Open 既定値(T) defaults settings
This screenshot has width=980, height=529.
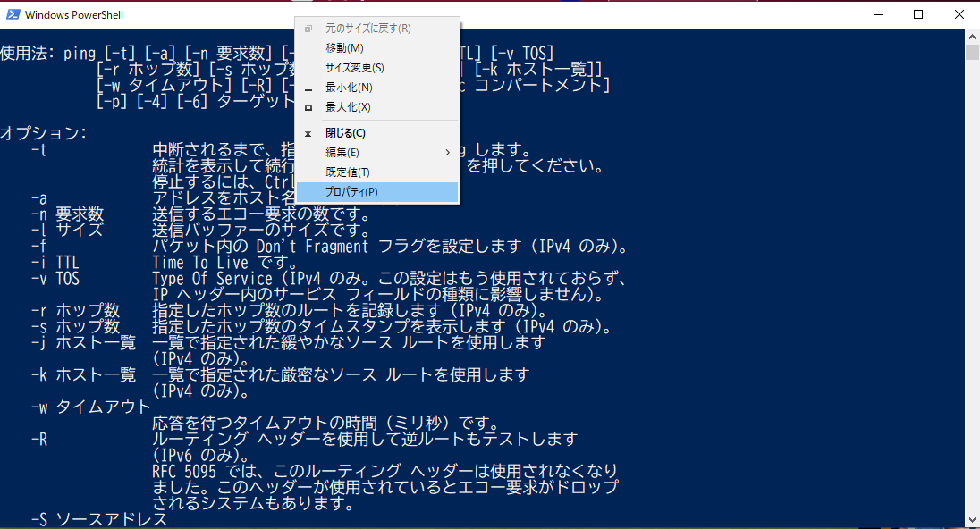point(350,172)
